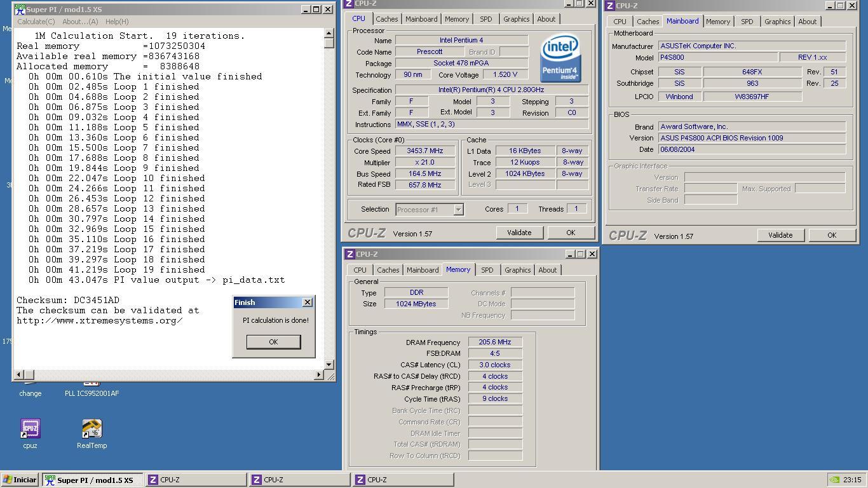This screenshot has height=488, width=868.
Task: Activate the second CPU-Z taskbar button
Action: [299, 480]
